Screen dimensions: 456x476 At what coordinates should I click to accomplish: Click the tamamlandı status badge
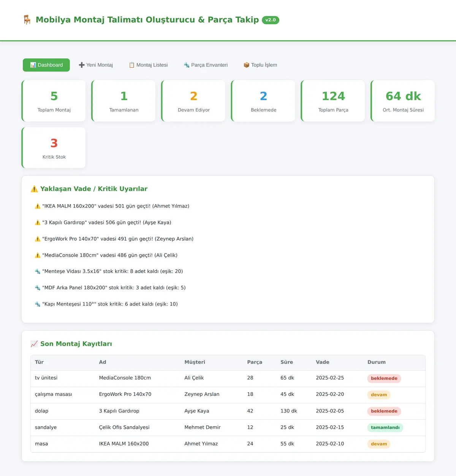385,427
